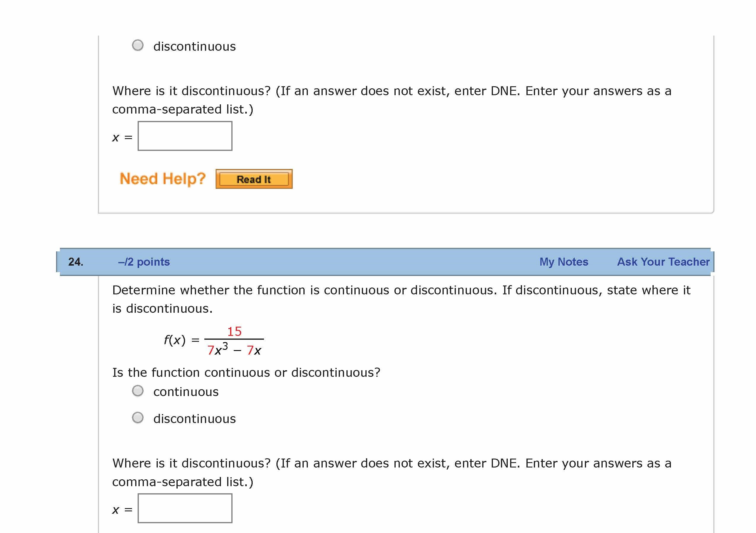This screenshot has height=533, width=756.
Task: Click the "continuous" option label text
Action: tap(186, 392)
